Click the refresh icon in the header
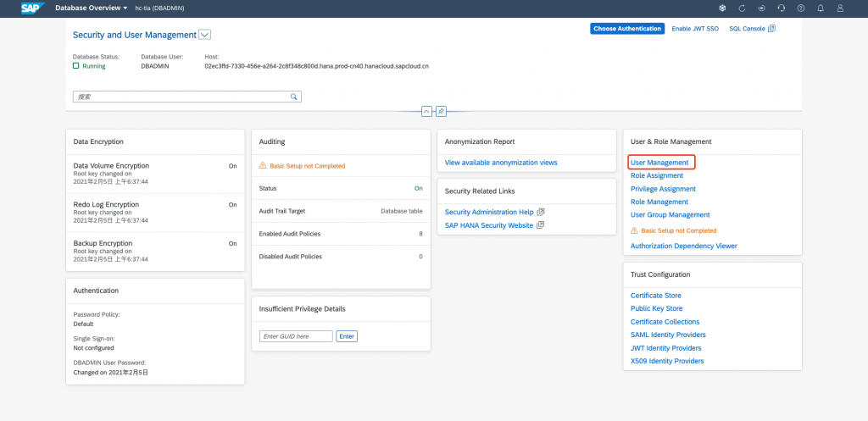Screen dimensions: 868x421 coord(742,8)
